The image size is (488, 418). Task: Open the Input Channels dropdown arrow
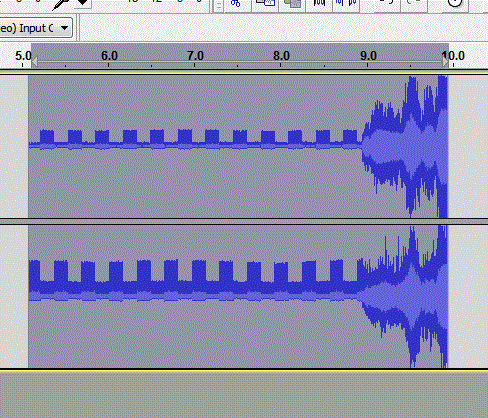(x=64, y=28)
